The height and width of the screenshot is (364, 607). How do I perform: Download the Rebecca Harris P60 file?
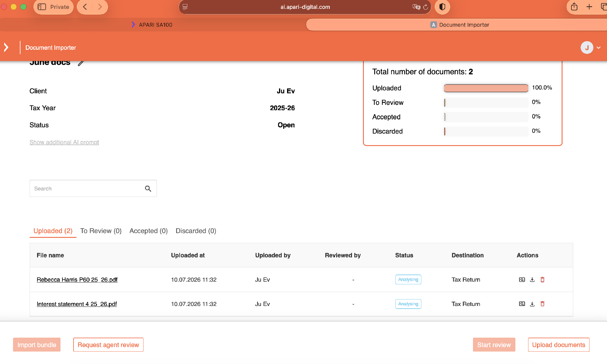point(532,280)
